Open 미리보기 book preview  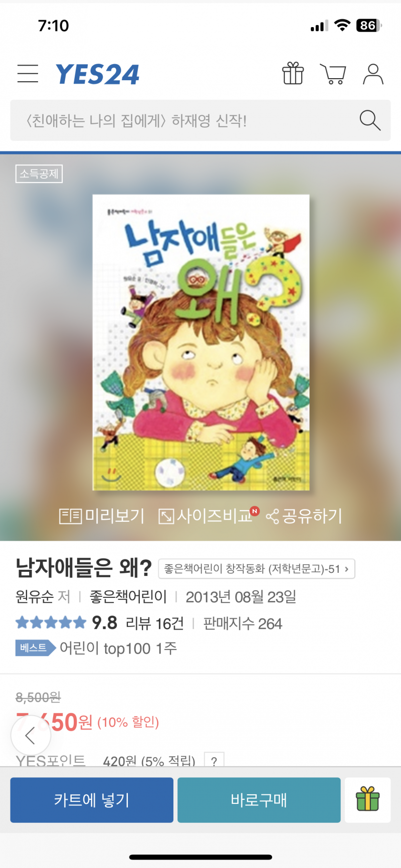point(102,516)
